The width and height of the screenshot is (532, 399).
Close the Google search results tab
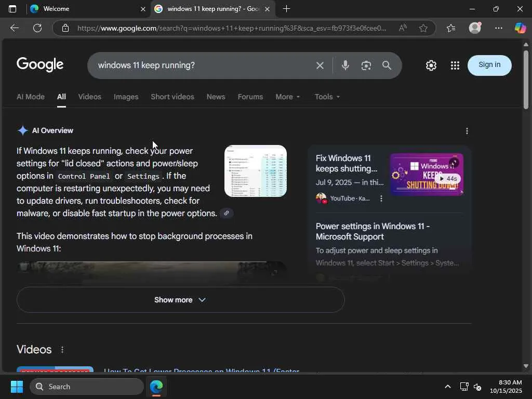(267, 9)
